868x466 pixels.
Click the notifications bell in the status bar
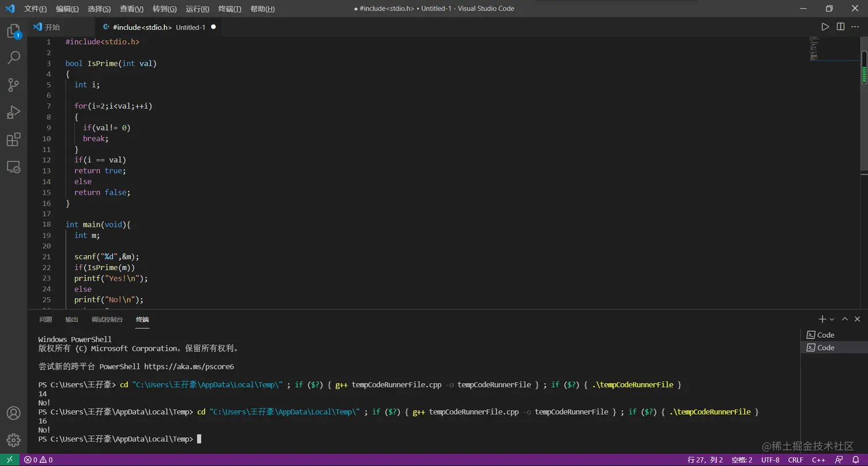click(856, 460)
